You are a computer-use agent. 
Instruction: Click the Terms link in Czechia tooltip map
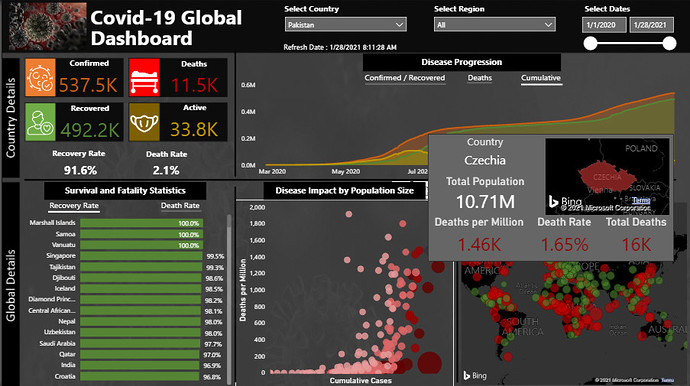click(x=641, y=201)
